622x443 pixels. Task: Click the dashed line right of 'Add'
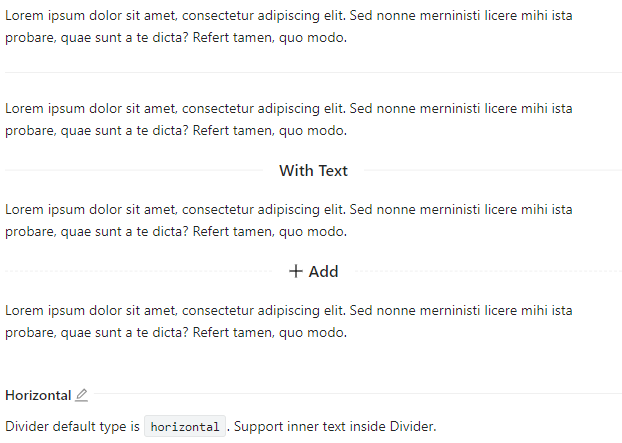488,271
